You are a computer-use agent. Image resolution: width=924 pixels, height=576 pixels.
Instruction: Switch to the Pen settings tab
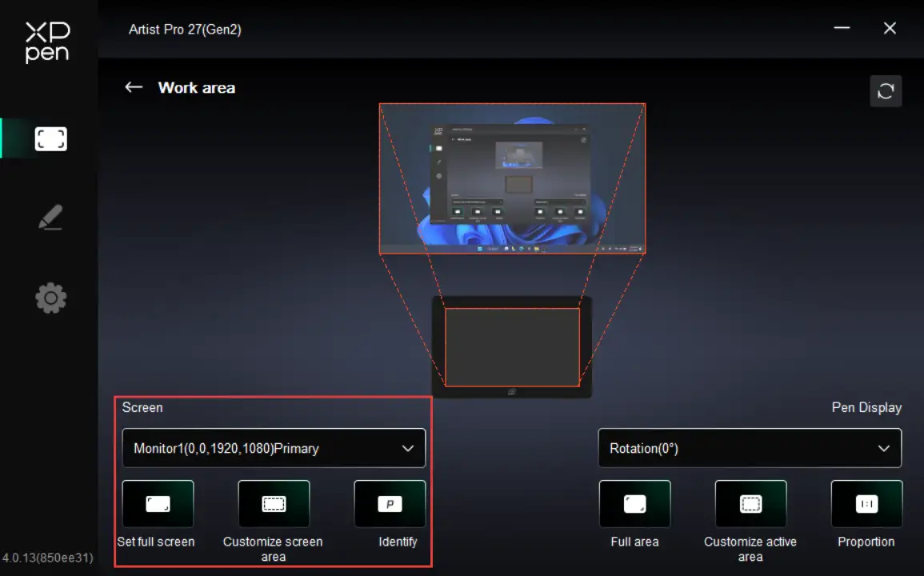point(50,218)
